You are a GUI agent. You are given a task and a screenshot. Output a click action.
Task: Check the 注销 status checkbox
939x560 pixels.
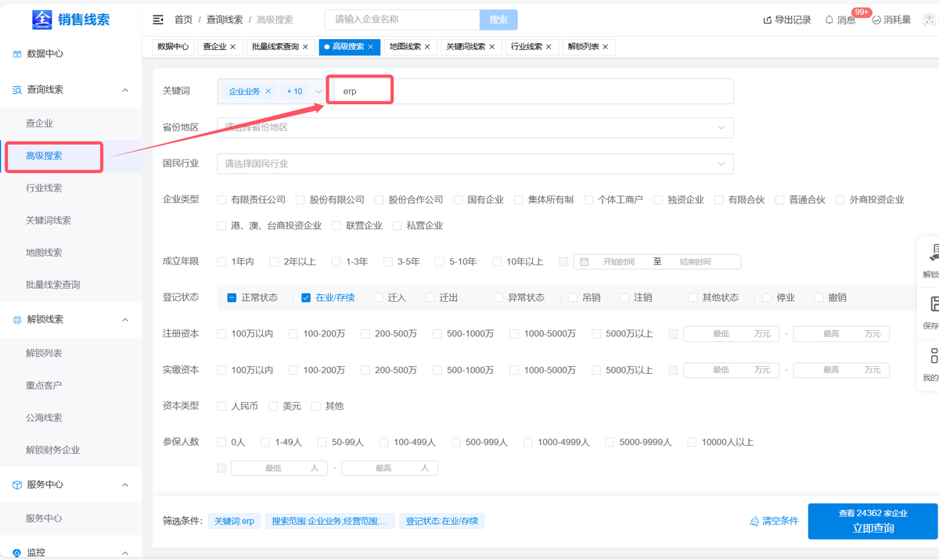tap(624, 298)
